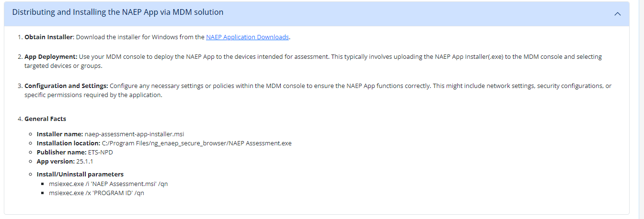Viewport: 644px width, 219px height.
Task: Open the NAEP Application Downloads link
Action: (x=247, y=37)
